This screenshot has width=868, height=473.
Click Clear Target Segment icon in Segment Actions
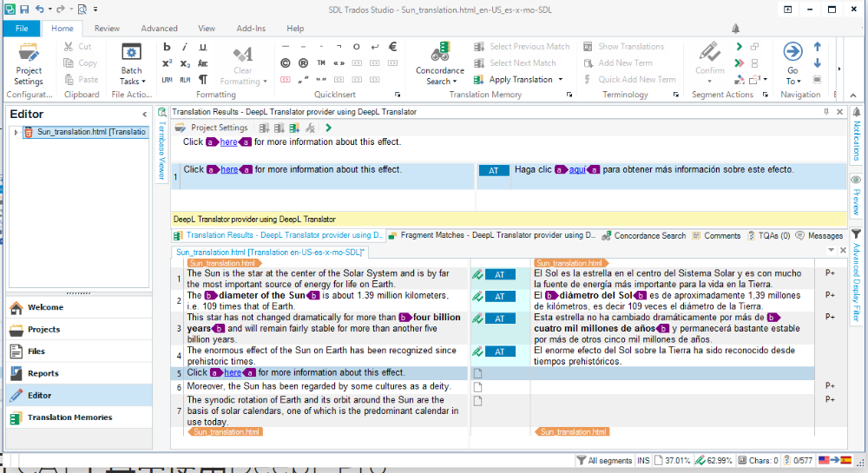(739, 80)
